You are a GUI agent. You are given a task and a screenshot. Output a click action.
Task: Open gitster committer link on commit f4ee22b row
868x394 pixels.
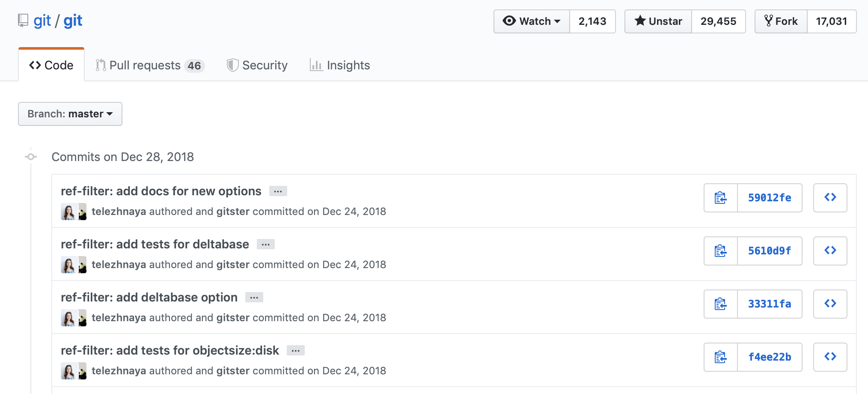tap(233, 371)
